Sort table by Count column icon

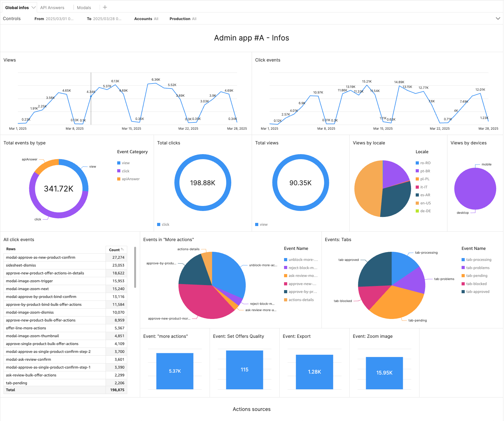tap(123, 250)
